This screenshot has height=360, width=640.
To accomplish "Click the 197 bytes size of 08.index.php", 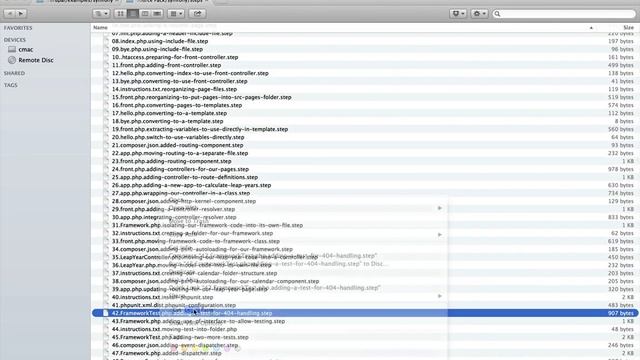I will 620,41.
